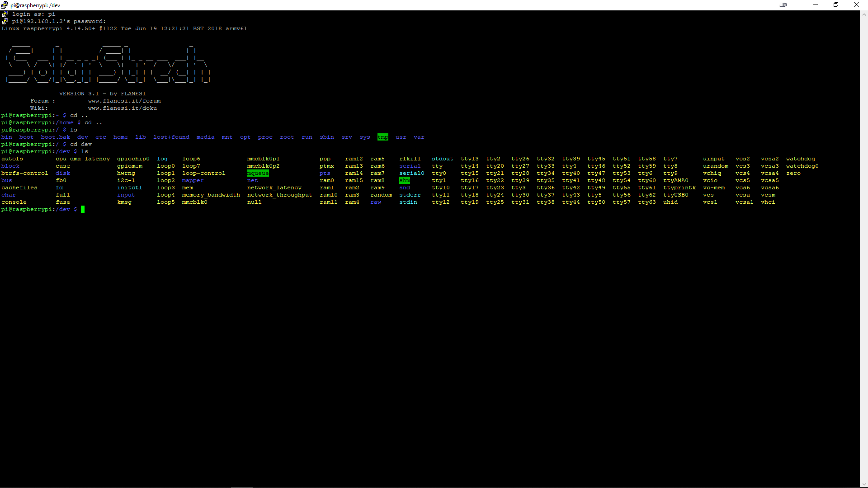
Task: Click 'network_throughput' device entry
Action: pos(280,195)
